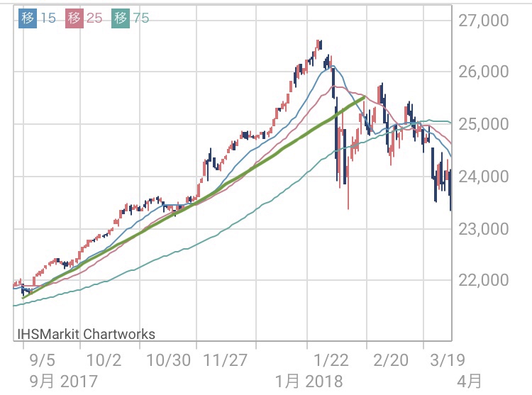532x395 pixels.
Task: Click the 2/20 date marker
Action: click(392, 360)
